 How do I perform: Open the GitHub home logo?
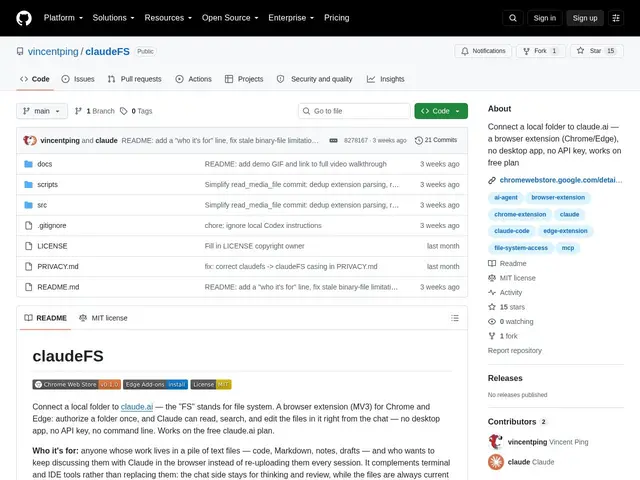24,18
